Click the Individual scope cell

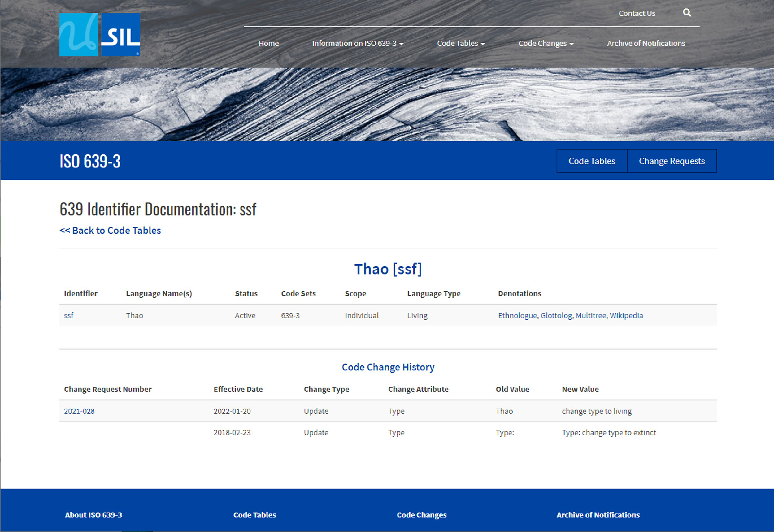(x=362, y=315)
